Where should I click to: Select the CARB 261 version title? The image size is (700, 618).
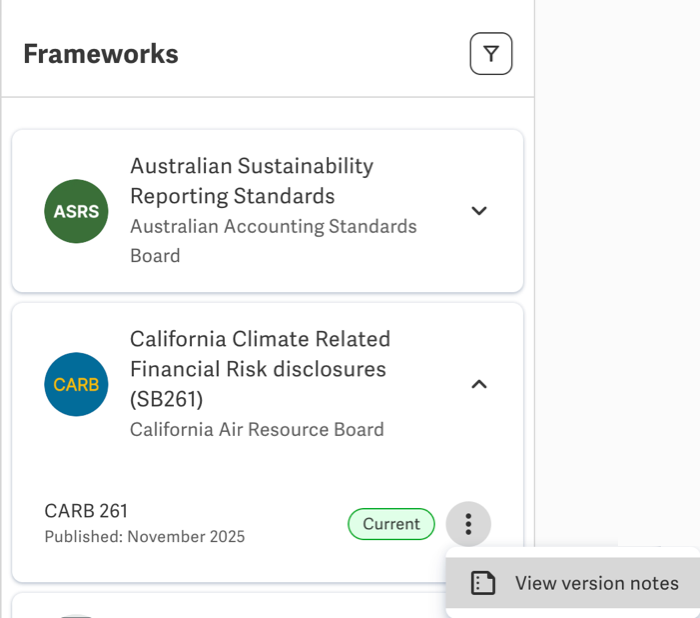pyautogui.click(x=86, y=511)
